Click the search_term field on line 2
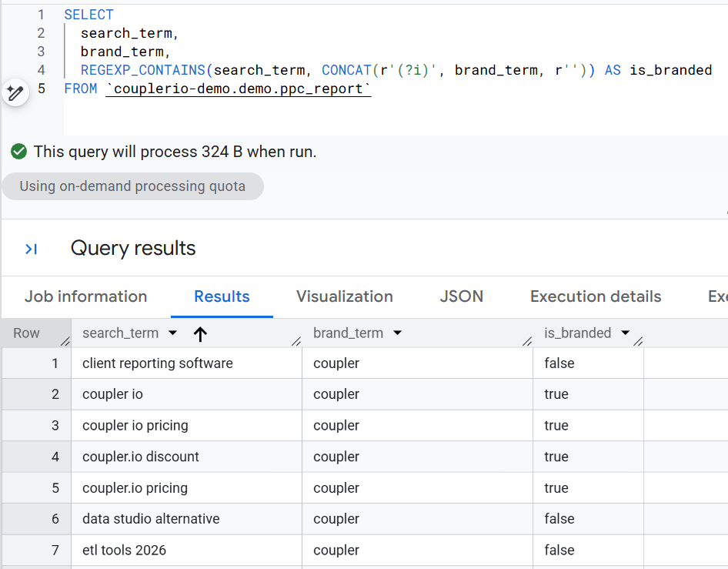This screenshot has height=569, width=728. click(x=126, y=33)
